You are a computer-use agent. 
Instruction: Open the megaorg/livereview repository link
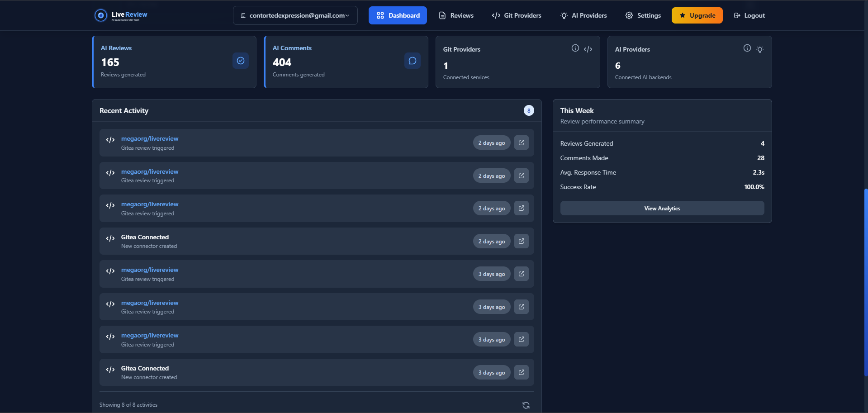click(x=149, y=138)
